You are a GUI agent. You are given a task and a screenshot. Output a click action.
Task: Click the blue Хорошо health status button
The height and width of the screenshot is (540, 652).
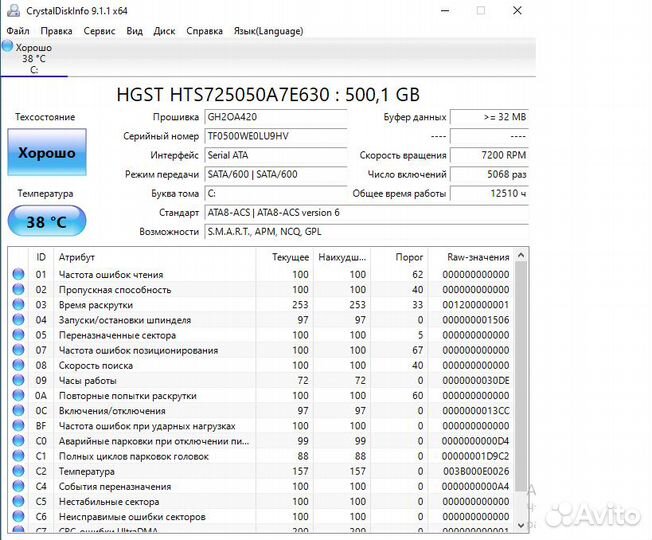click(47, 152)
